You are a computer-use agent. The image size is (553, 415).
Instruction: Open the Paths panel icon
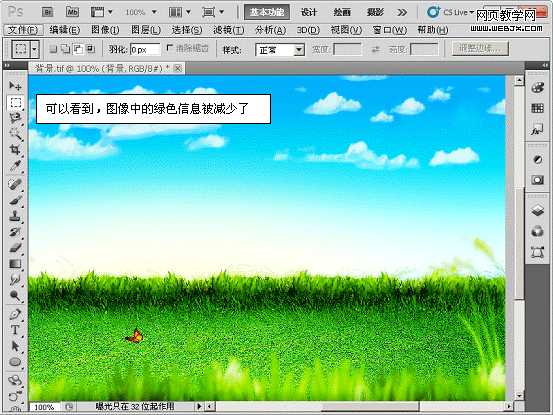pyautogui.click(x=537, y=252)
